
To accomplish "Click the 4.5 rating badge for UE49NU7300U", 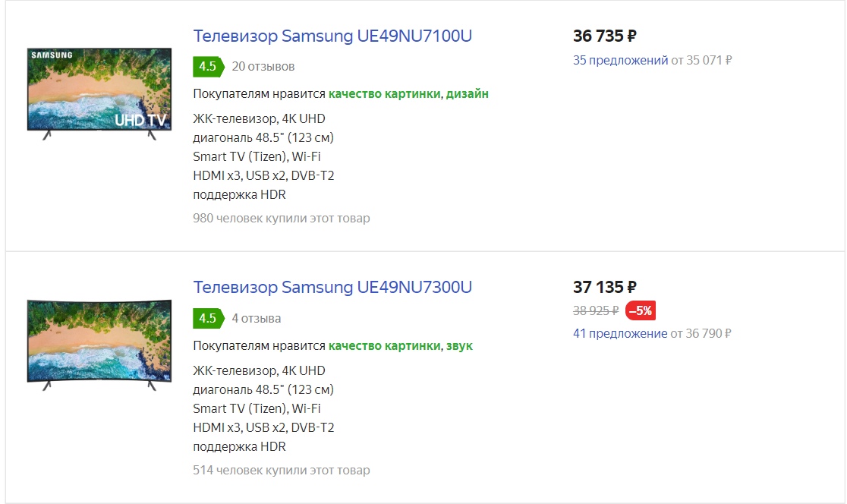I will [x=207, y=318].
